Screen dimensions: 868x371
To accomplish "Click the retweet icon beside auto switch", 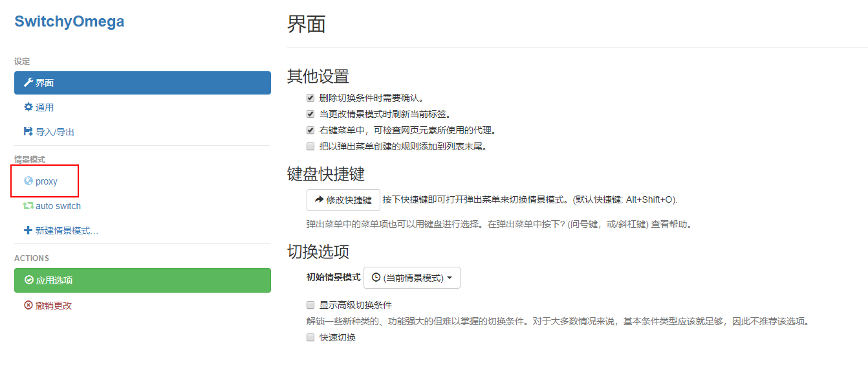I will [x=28, y=206].
